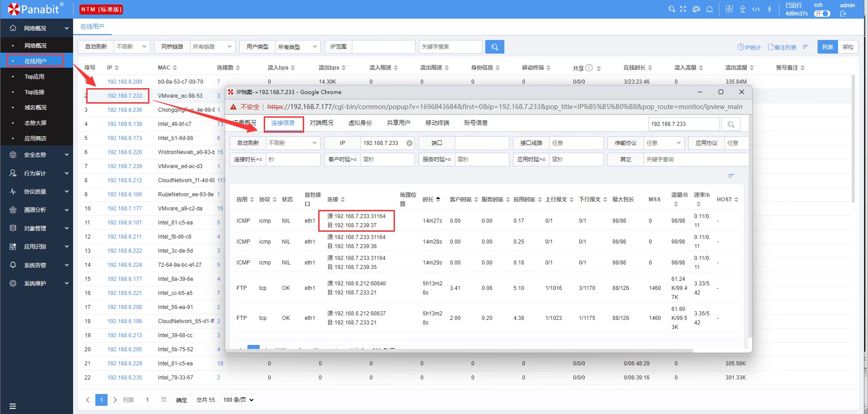868x414 pixels.
Task: Click the upload/upgrade arrow icon
Action: coord(743,9)
